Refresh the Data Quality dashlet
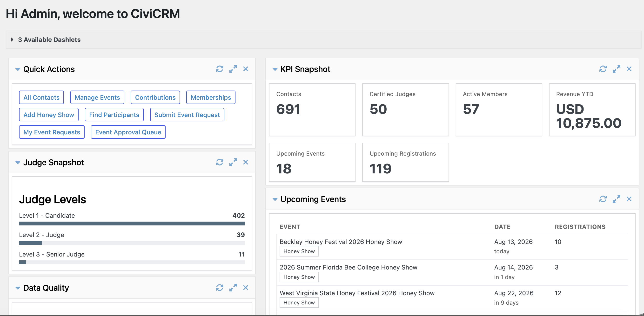This screenshot has width=644, height=316. tap(220, 288)
